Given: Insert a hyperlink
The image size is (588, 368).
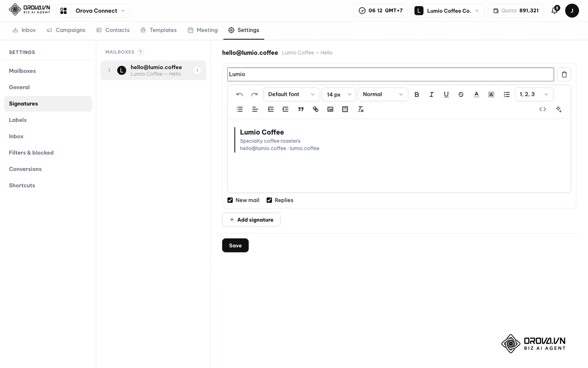Looking at the screenshot, I should [x=315, y=109].
